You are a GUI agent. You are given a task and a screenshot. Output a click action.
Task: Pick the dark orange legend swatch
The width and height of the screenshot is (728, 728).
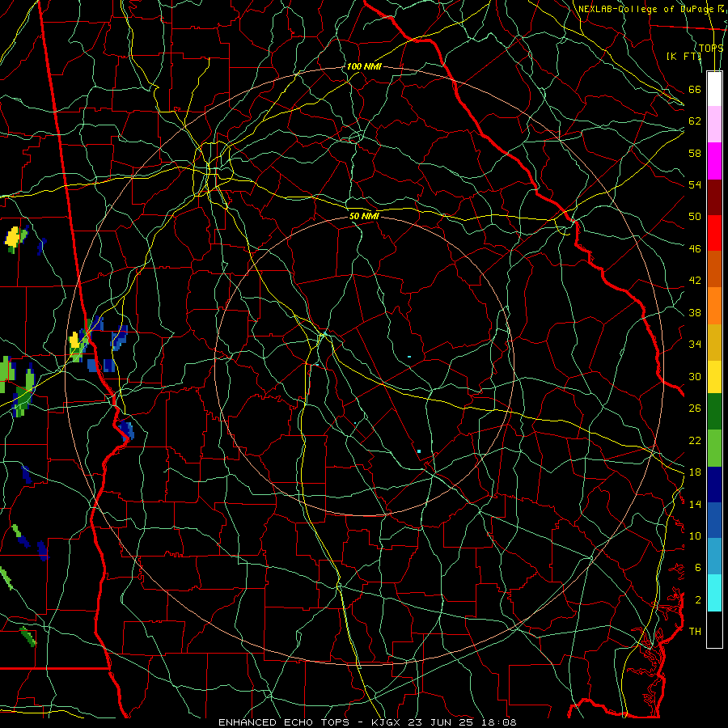point(714,269)
